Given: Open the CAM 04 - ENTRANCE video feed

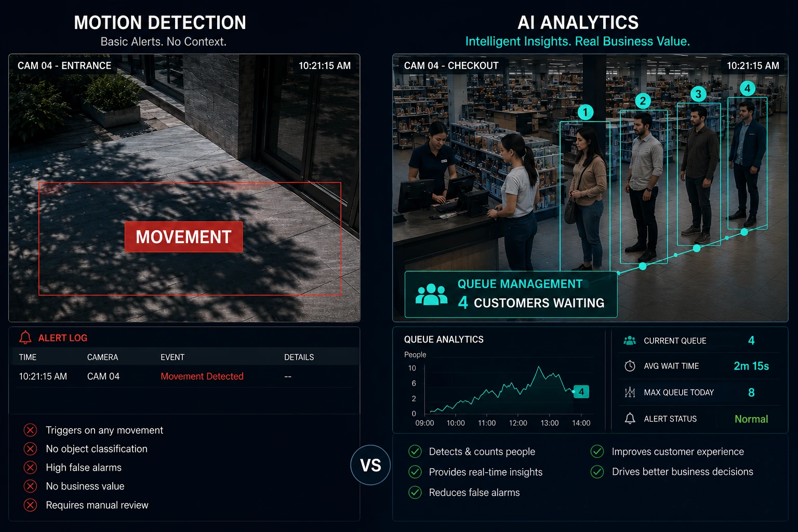Looking at the screenshot, I should (184, 188).
